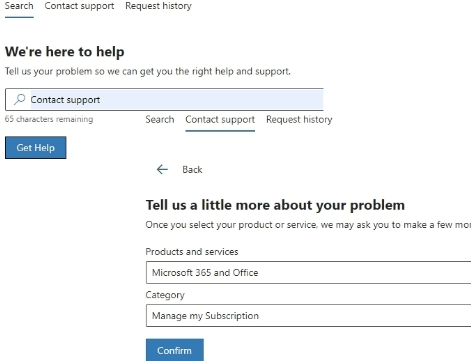Click the '65 characters remaining' text
471x361 pixels.
click(49, 119)
